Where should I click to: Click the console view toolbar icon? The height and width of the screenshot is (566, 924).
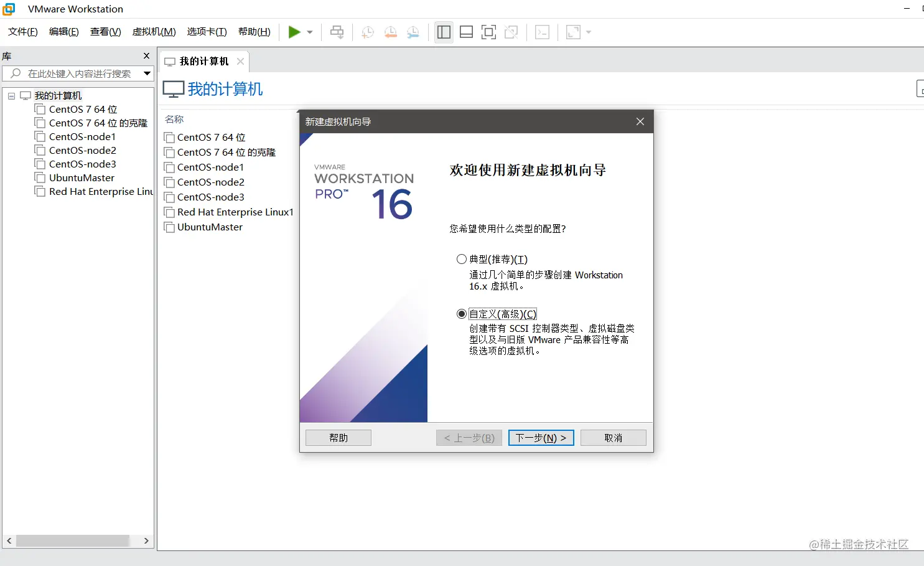543,32
